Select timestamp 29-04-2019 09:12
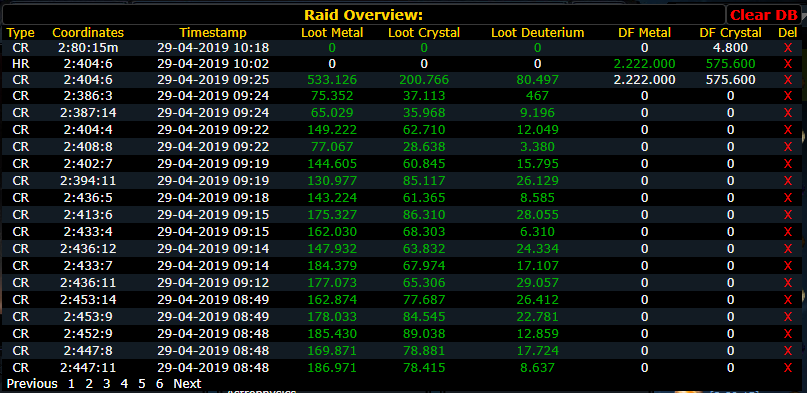Image resolution: width=807 pixels, height=393 pixels. click(x=213, y=282)
